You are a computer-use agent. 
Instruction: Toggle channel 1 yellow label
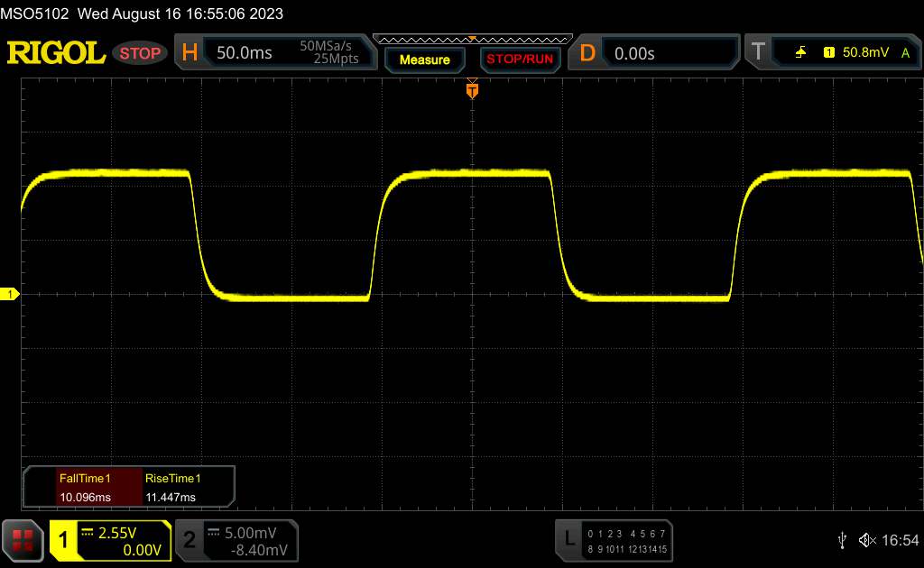click(63, 540)
